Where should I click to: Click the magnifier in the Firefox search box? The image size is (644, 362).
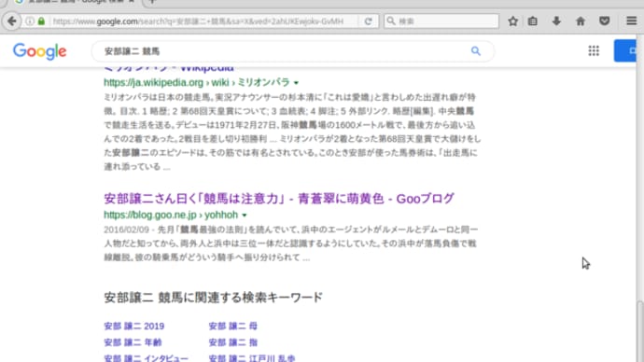(391, 21)
